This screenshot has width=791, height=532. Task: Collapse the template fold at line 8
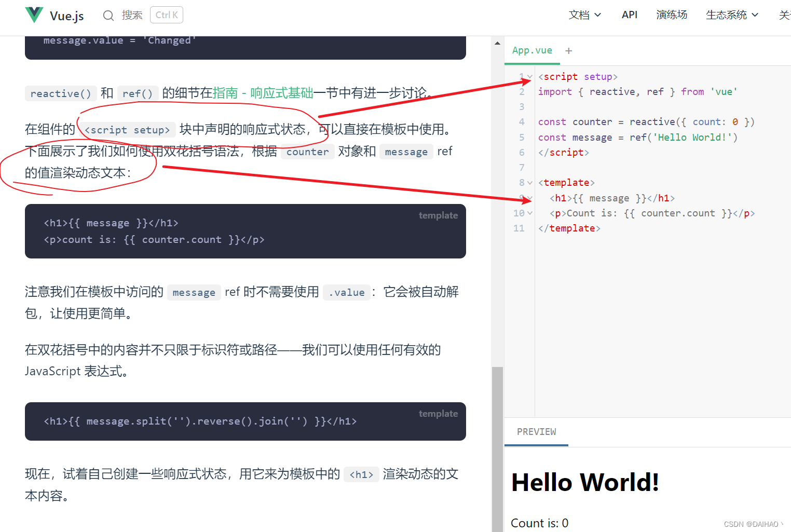(x=530, y=183)
